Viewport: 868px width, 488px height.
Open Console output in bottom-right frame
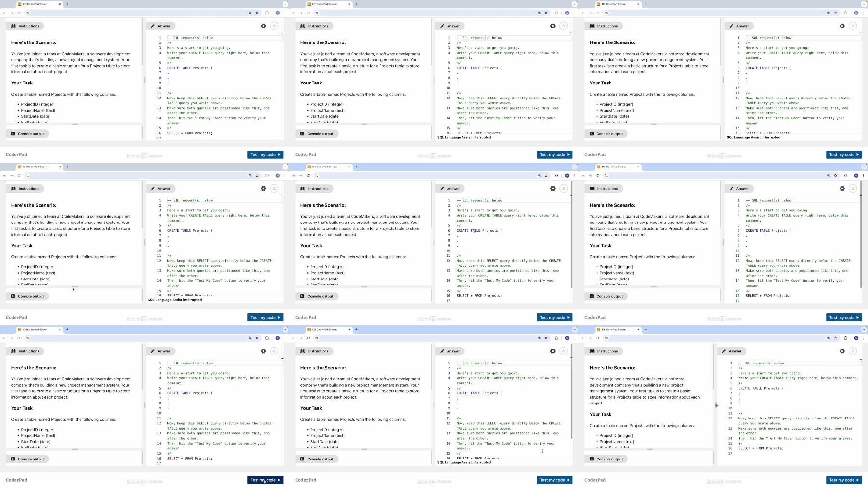606,459
